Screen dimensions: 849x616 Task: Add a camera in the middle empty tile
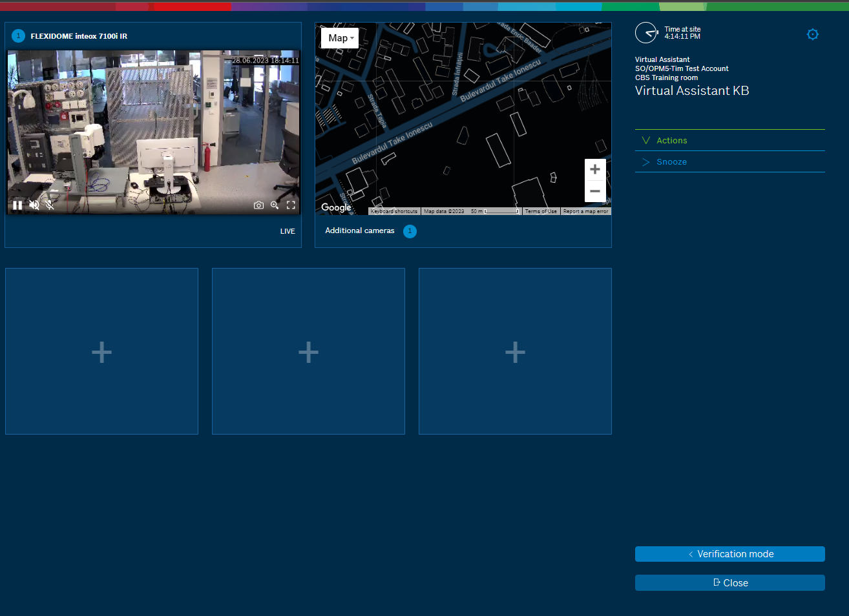pos(308,352)
